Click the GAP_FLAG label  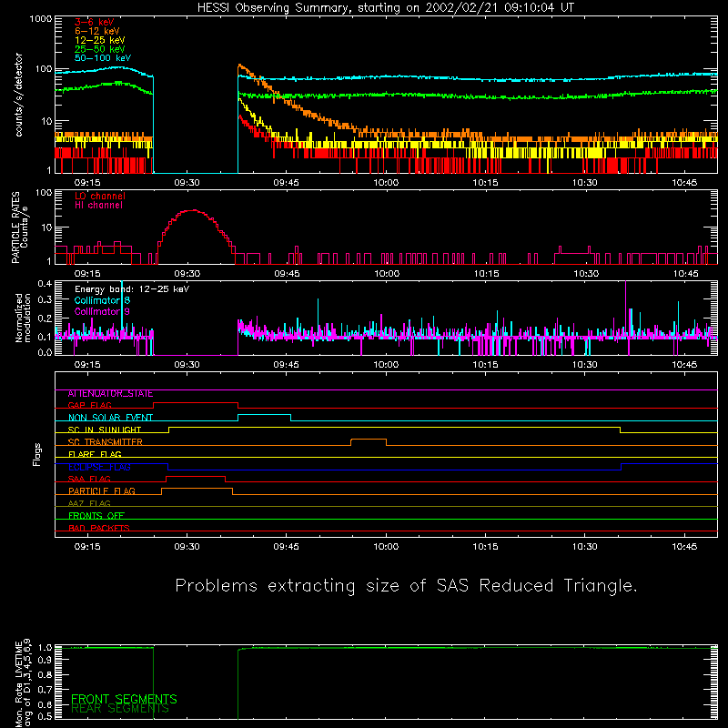[89, 405]
